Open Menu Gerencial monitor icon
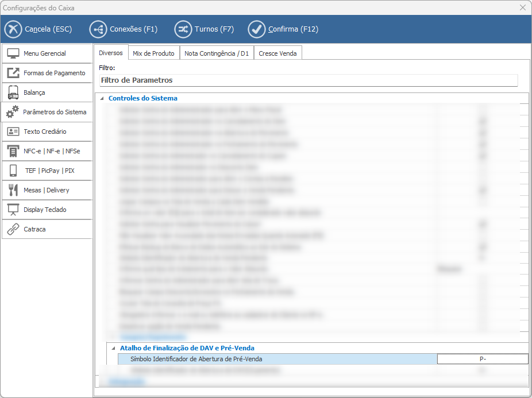This screenshot has height=398, width=532. [13, 53]
